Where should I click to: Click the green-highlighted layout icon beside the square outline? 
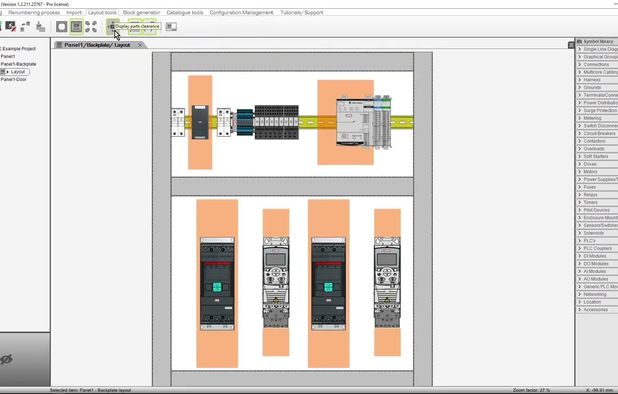click(x=76, y=27)
